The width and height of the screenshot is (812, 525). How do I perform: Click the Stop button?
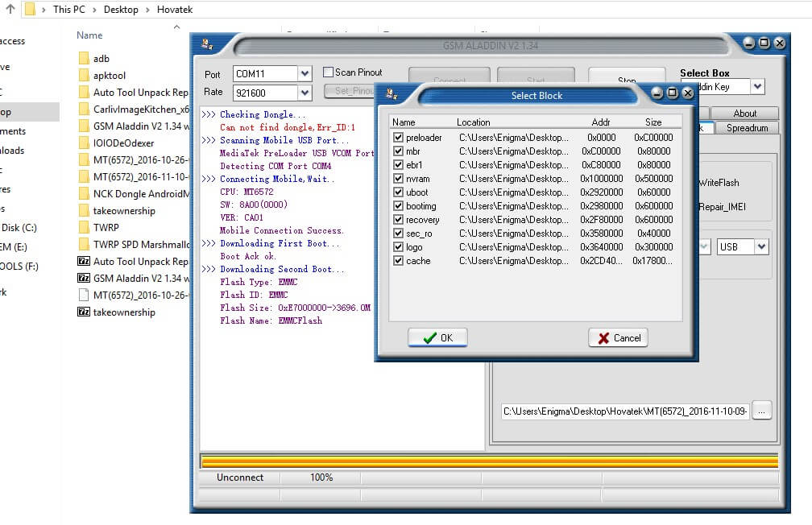[x=627, y=76]
